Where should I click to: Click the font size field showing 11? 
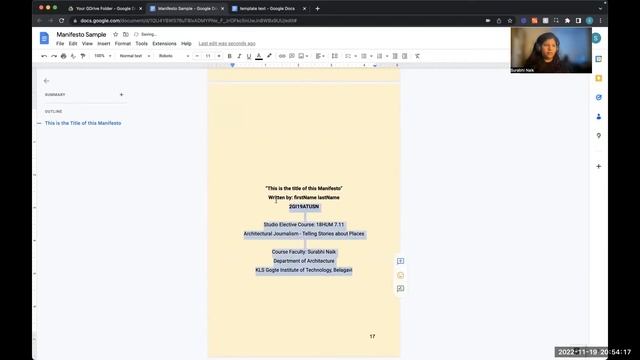pyautogui.click(x=208, y=56)
